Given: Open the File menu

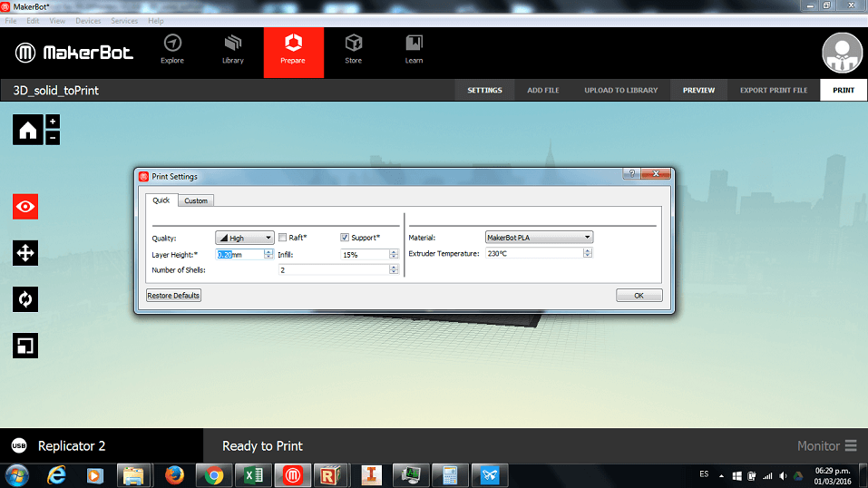Looking at the screenshot, I should (11, 21).
